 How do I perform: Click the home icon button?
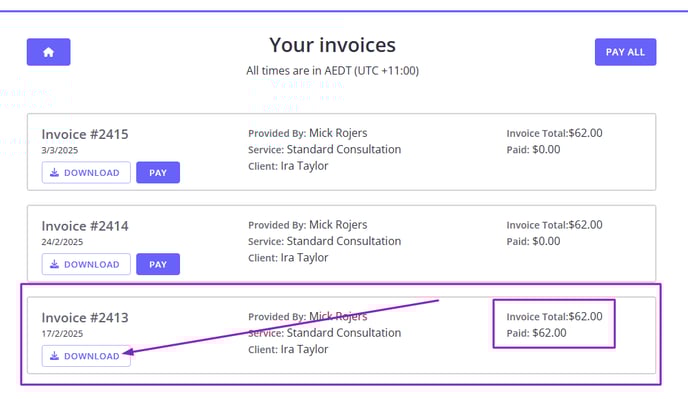coord(48,52)
